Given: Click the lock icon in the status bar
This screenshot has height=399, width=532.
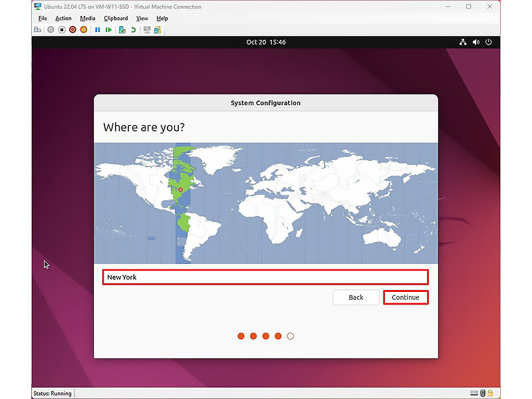Looking at the screenshot, I should pyautogui.click(x=490, y=393).
